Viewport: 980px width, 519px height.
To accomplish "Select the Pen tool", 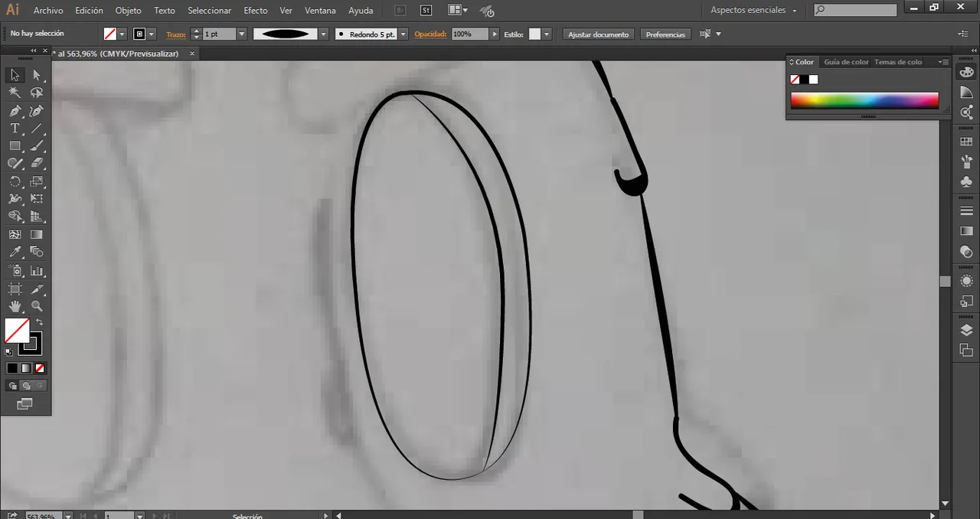I will (x=15, y=110).
